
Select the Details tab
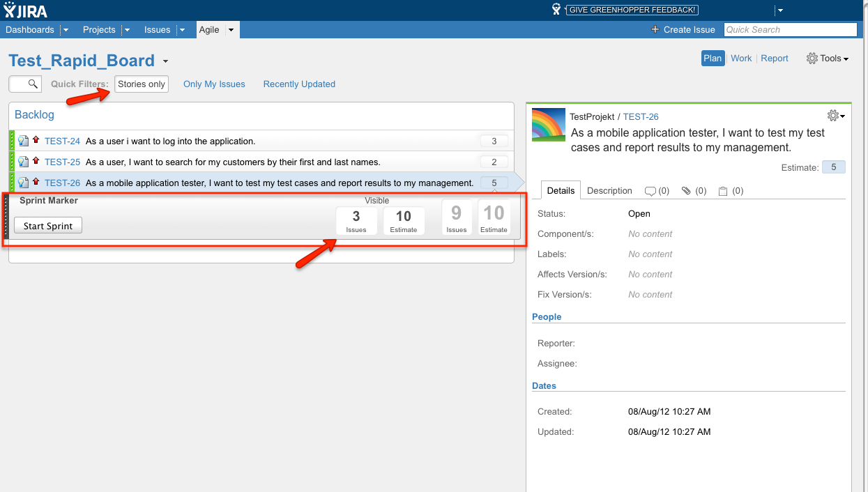(x=561, y=190)
